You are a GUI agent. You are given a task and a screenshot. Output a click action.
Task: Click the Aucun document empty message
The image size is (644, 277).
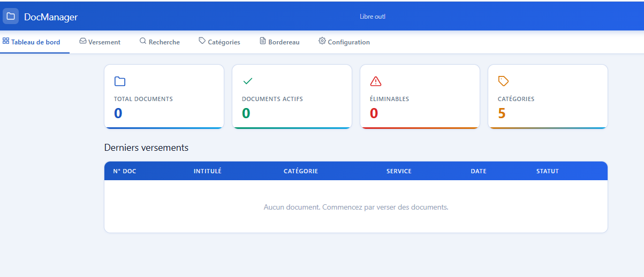pos(356,207)
